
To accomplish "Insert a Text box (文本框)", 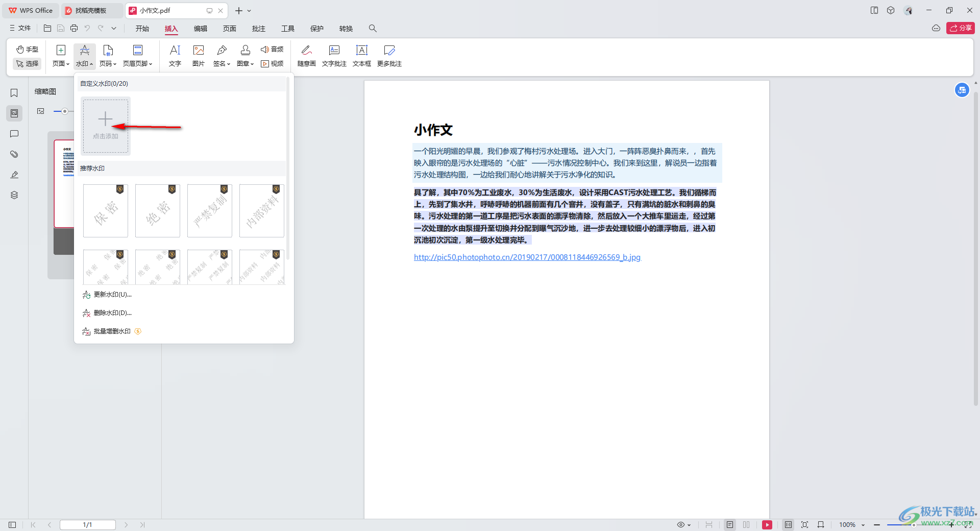I will [x=362, y=56].
